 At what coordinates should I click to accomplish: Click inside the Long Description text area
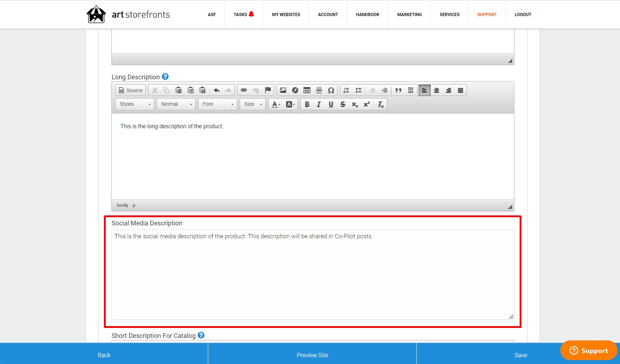tap(312, 156)
